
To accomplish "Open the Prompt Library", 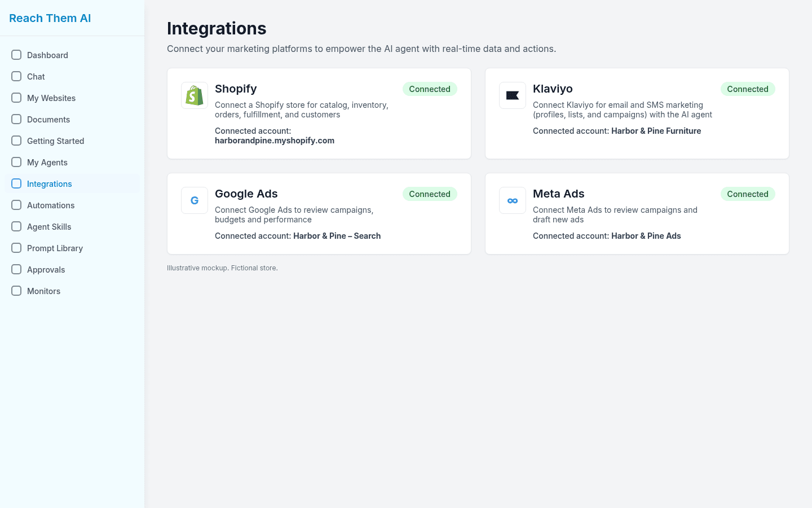I will pos(72,248).
